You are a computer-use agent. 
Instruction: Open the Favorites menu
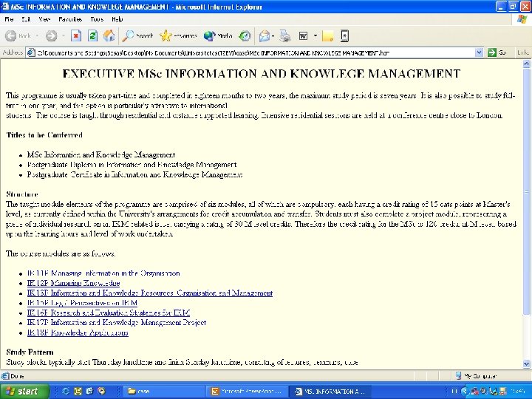pos(70,19)
